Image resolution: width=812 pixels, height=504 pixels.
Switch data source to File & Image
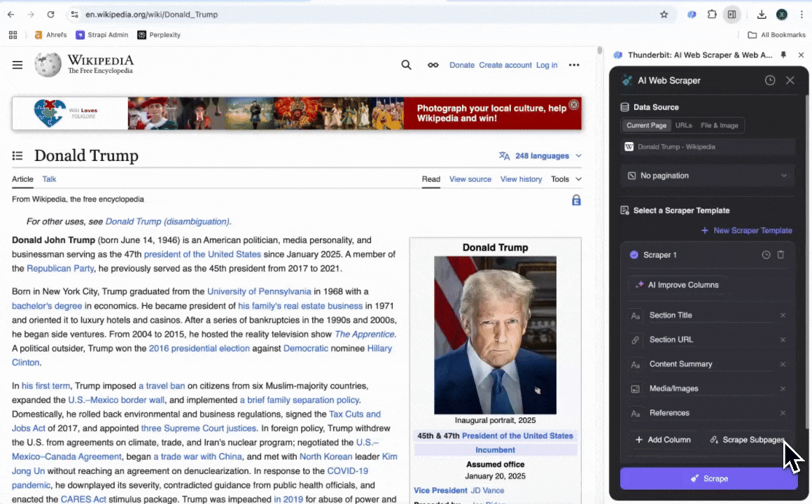[x=719, y=125]
